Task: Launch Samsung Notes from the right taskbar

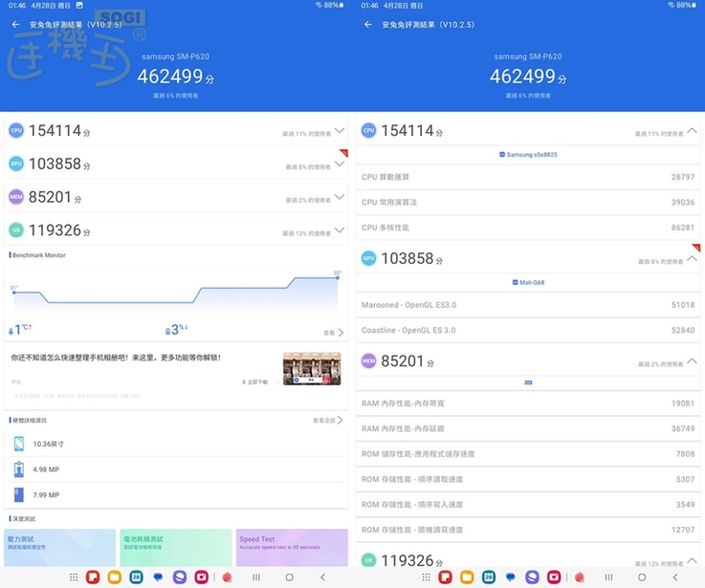Action: tap(446, 577)
